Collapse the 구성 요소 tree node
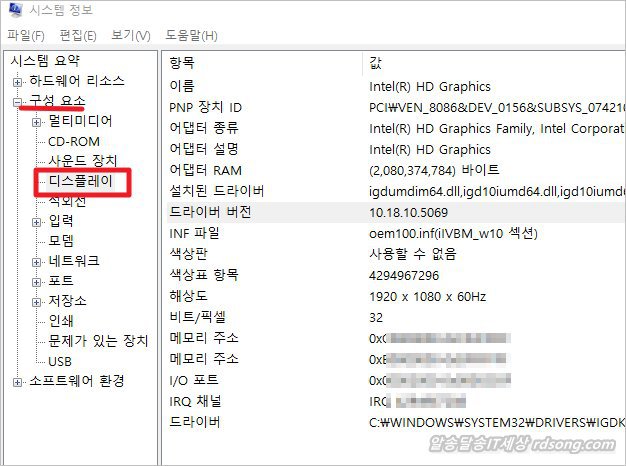626x466 pixels. point(17,102)
